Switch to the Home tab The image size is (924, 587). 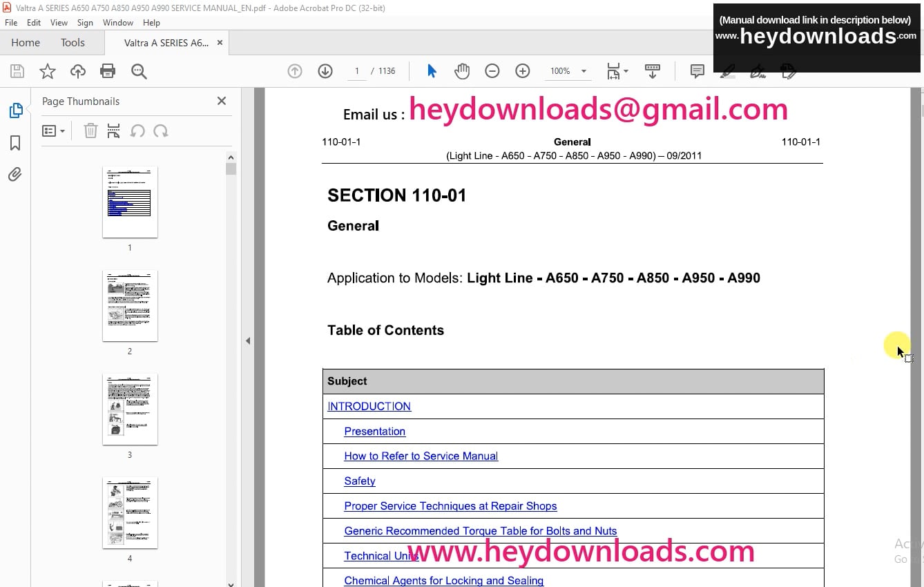[x=26, y=42]
